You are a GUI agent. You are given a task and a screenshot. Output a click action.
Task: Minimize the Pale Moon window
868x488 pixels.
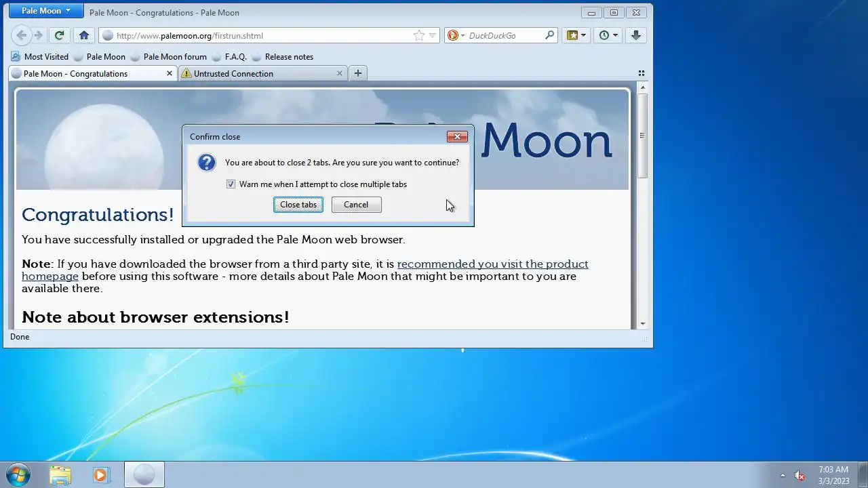[x=591, y=12]
